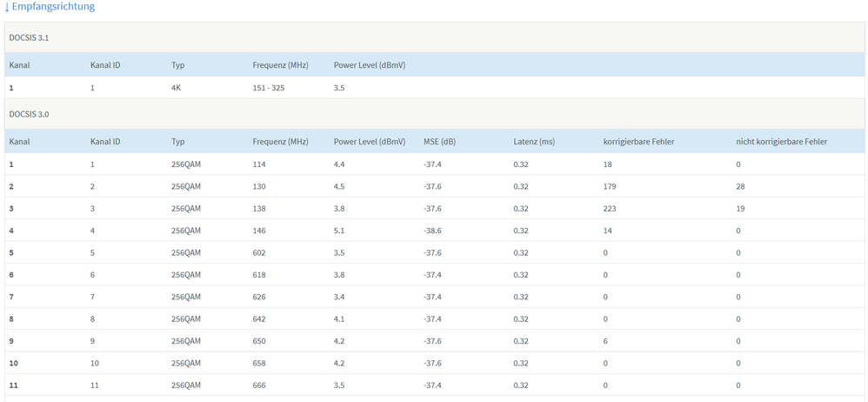Click power level 4.4 in channel 1 row

(339, 164)
